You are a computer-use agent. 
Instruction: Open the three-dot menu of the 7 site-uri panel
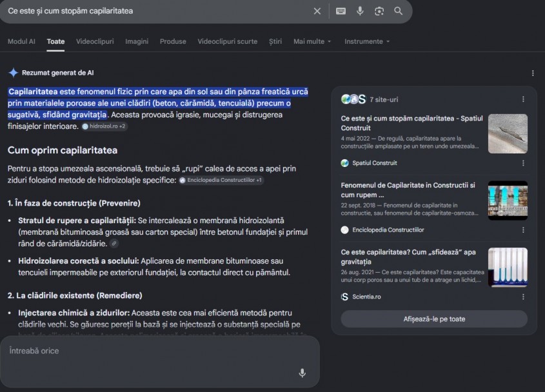pyautogui.click(x=523, y=99)
